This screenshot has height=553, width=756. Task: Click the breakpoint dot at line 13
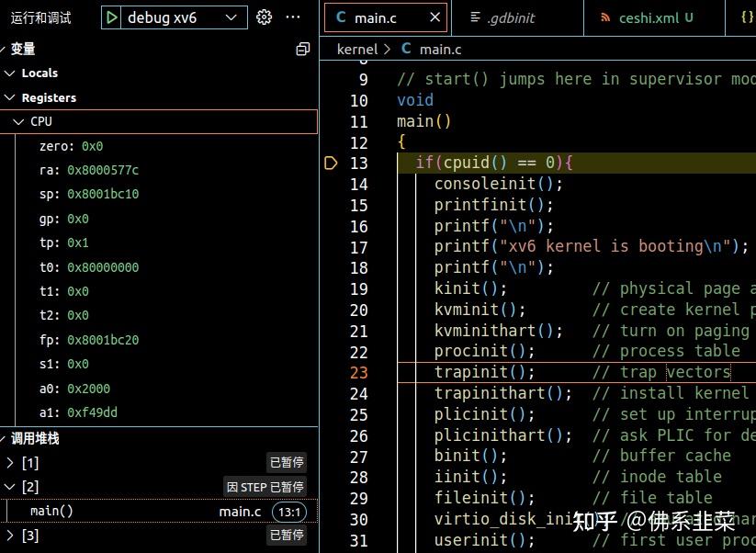pyautogui.click(x=331, y=163)
